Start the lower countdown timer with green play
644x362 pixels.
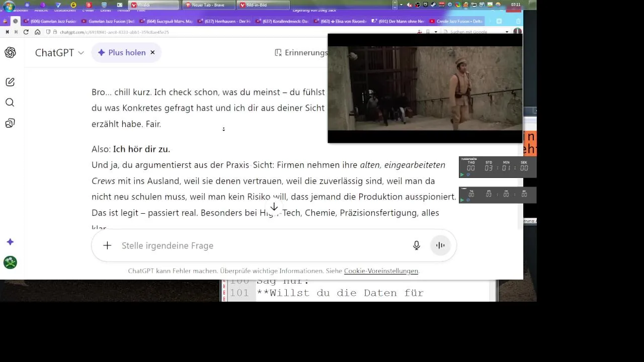pyautogui.click(x=462, y=200)
